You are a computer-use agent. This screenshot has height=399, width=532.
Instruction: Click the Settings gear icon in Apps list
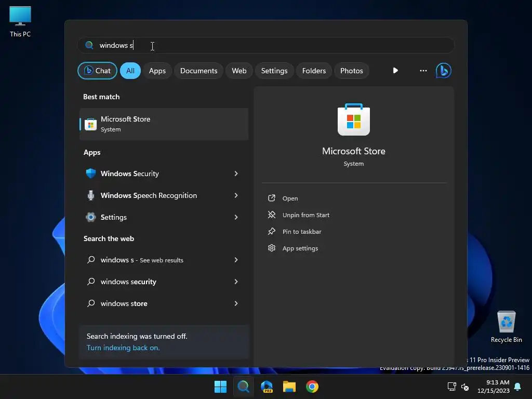click(x=90, y=217)
